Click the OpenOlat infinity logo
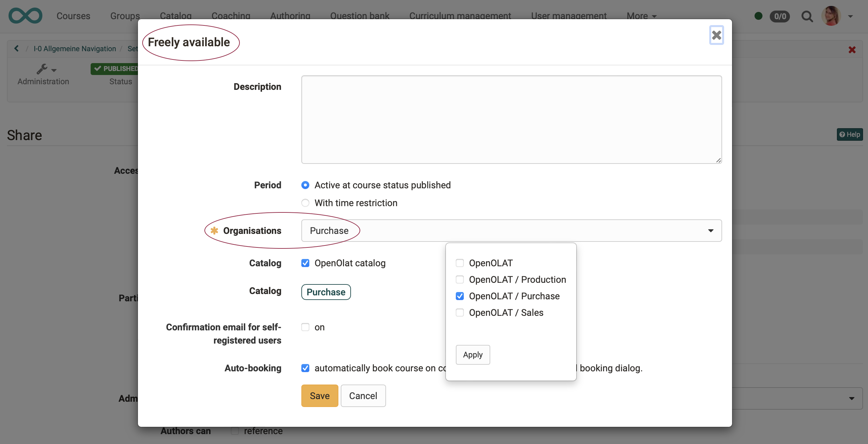868x444 pixels. coord(25,16)
